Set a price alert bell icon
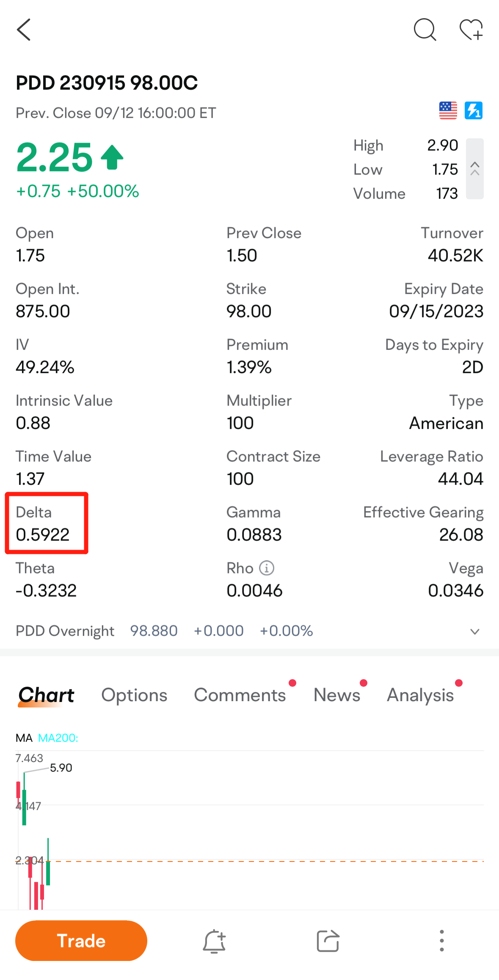This screenshot has width=499, height=980. (x=214, y=941)
